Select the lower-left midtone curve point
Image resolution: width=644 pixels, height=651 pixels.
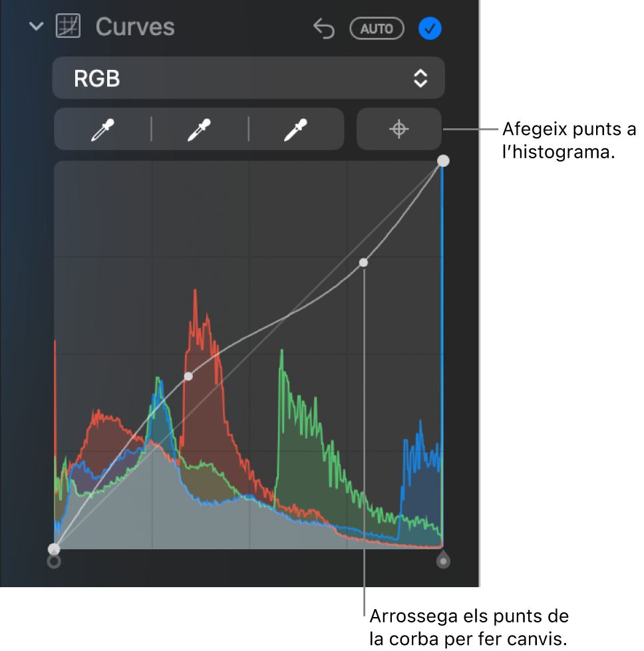(188, 376)
